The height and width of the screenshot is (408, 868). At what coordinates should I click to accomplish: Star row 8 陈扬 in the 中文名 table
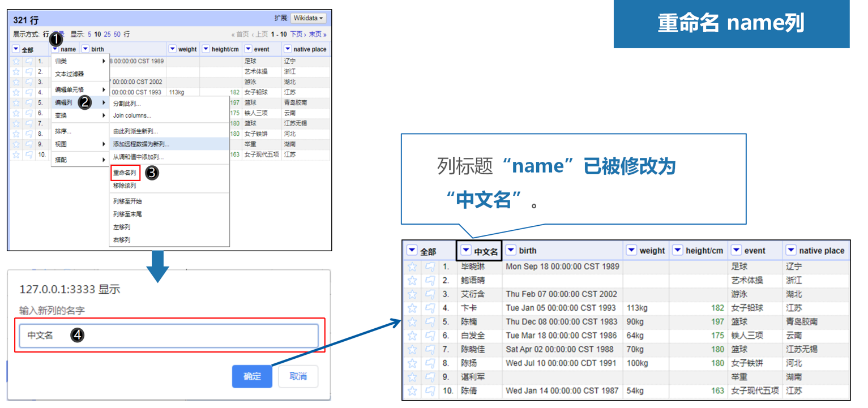click(x=412, y=363)
